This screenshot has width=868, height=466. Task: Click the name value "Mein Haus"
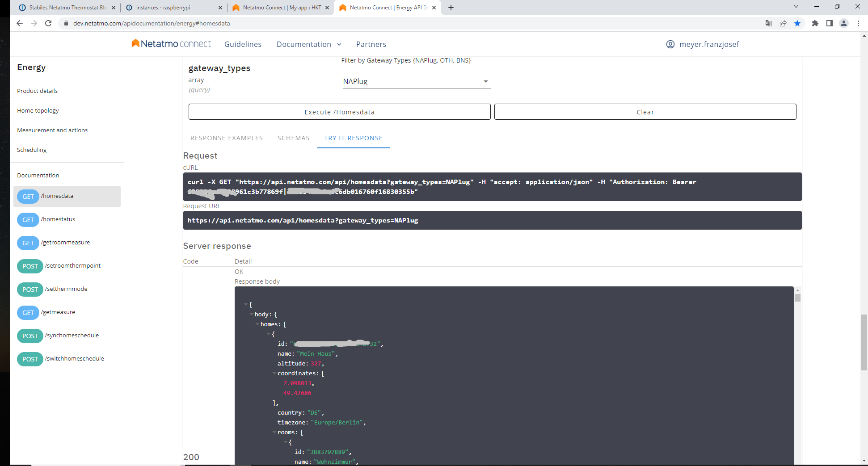pos(316,354)
